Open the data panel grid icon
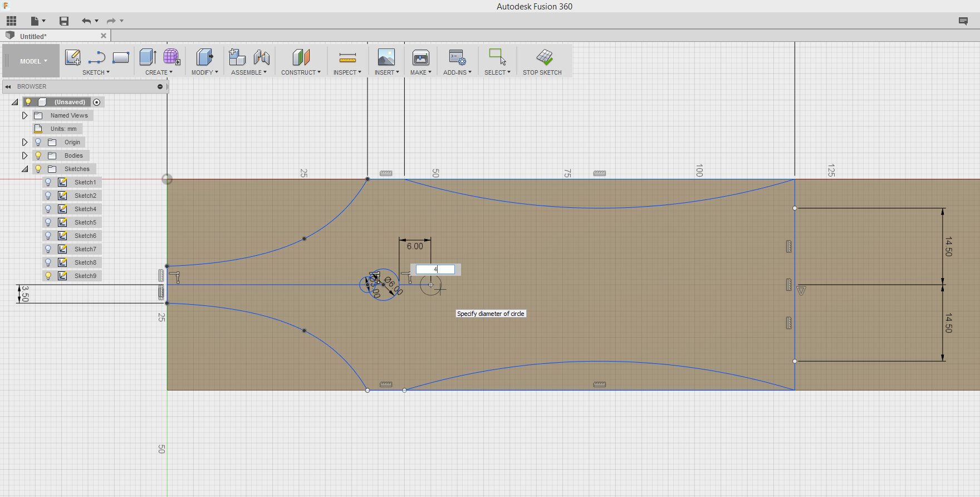This screenshot has width=980, height=497. click(x=12, y=21)
